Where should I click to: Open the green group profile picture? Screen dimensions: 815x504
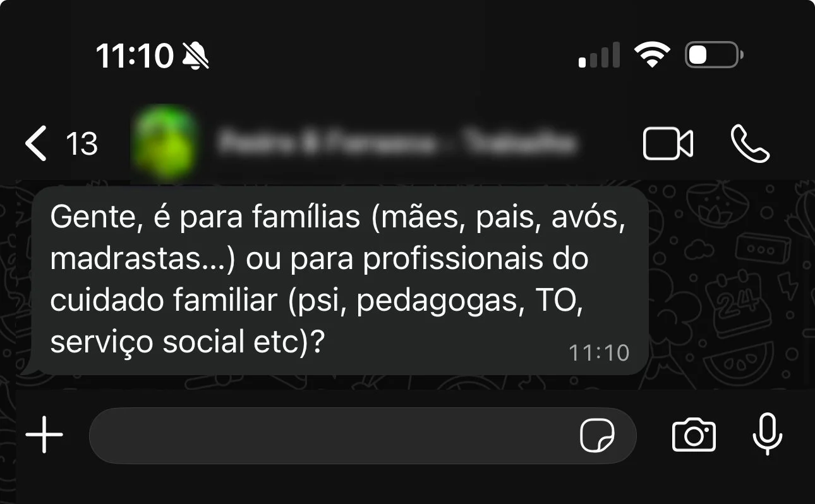pyautogui.click(x=162, y=143)
